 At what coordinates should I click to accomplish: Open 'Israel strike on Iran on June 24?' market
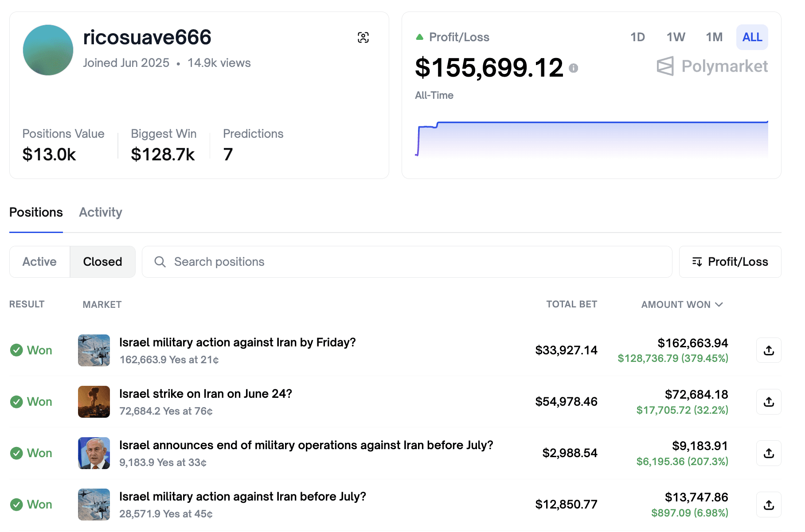tap(205, 394)
